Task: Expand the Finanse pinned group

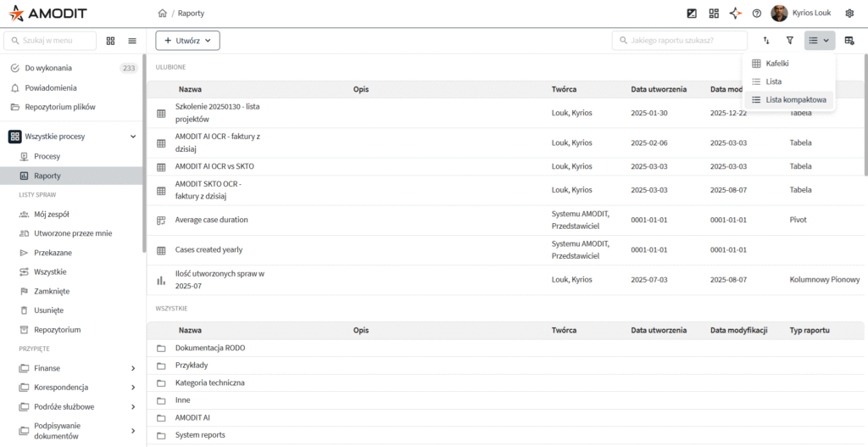Action: (x=133, y=368)
